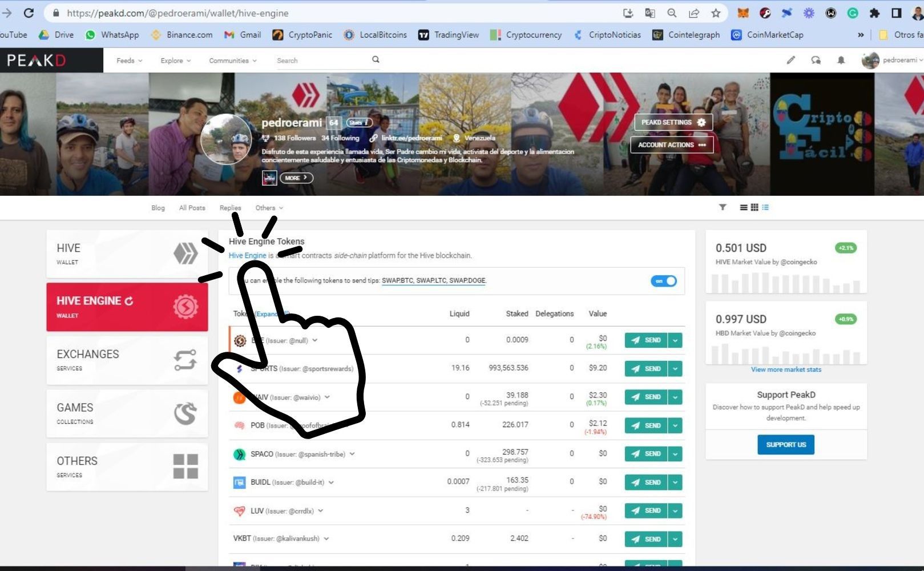Open the Blog tab

pyautogui.click(x=158, y=208)
